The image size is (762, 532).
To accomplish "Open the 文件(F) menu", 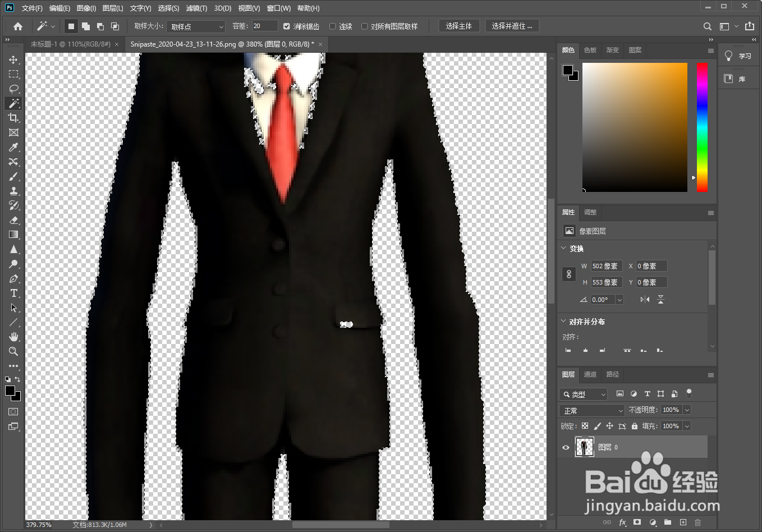I will tap(32, 8).
